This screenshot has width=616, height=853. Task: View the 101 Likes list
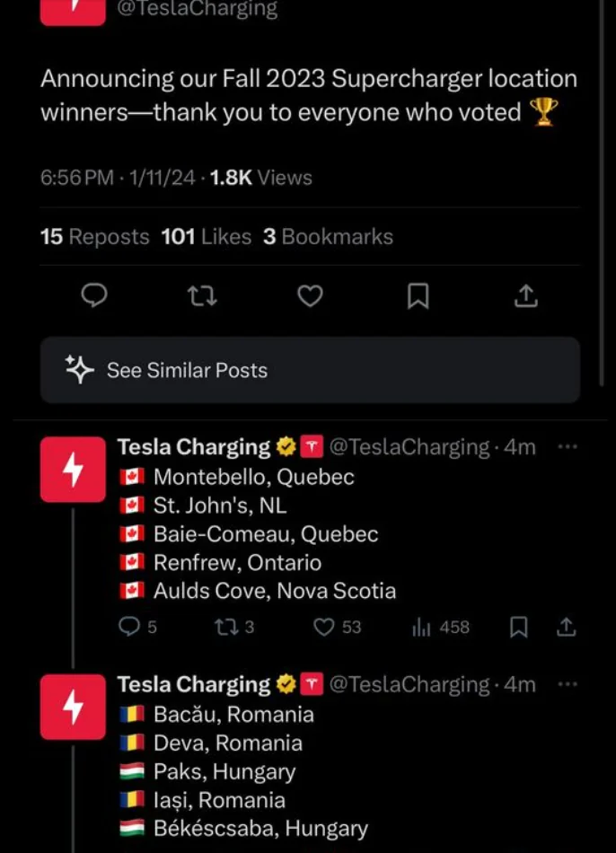pos(207,237)
